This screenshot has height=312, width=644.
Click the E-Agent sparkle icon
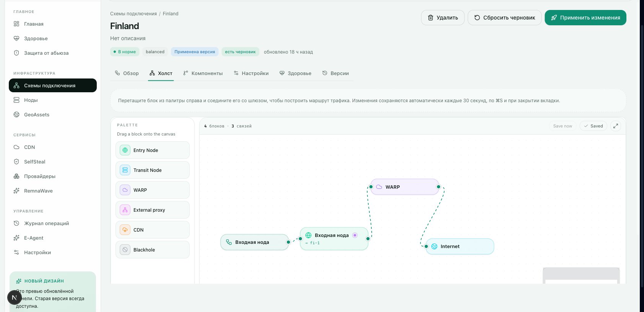[16, 238]
